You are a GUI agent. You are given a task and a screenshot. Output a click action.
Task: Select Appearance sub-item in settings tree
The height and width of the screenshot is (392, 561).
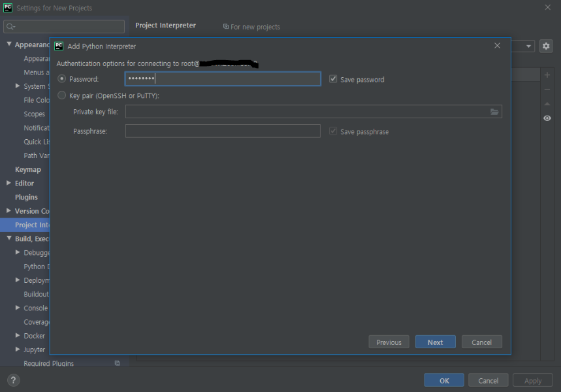click(37, 58)
